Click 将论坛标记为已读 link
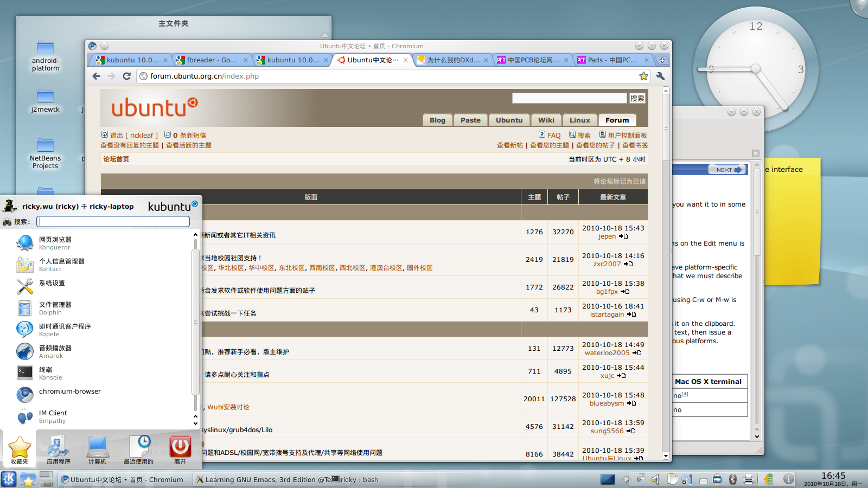The height and width of the screenshot is (488, 868). (620, 181)
